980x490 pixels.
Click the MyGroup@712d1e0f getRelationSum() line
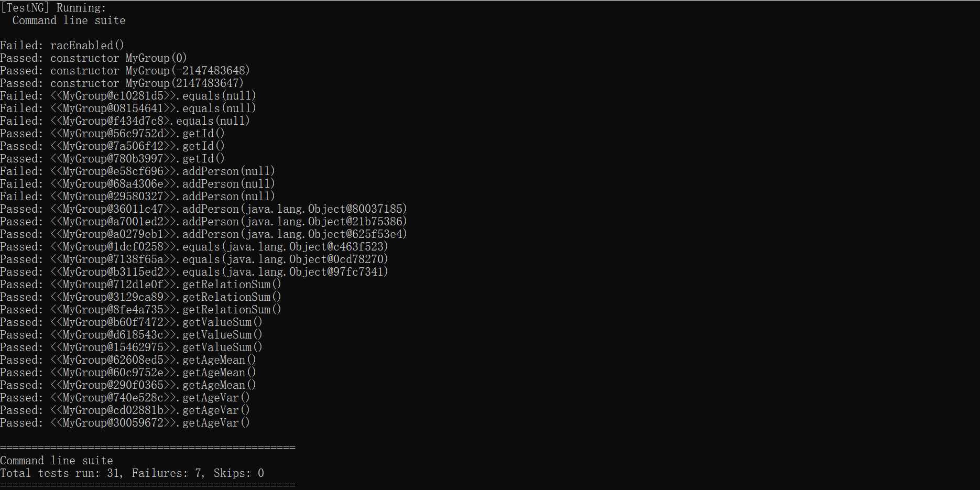140,285
